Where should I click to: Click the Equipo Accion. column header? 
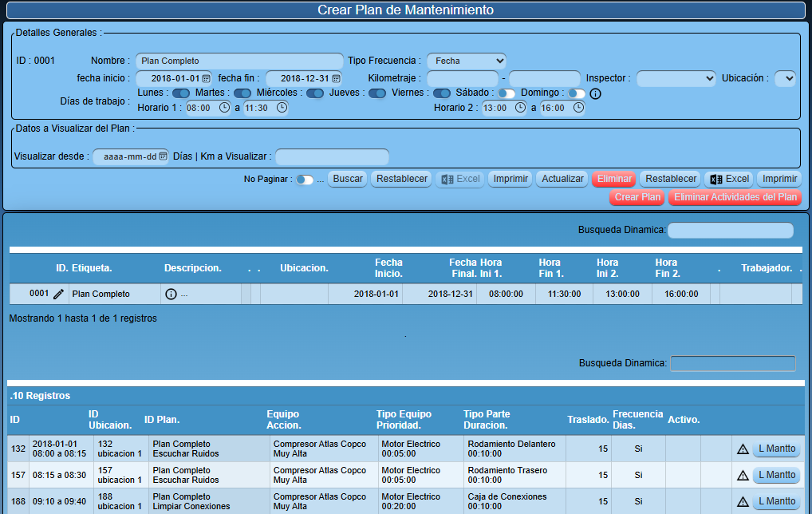(283, 420)
